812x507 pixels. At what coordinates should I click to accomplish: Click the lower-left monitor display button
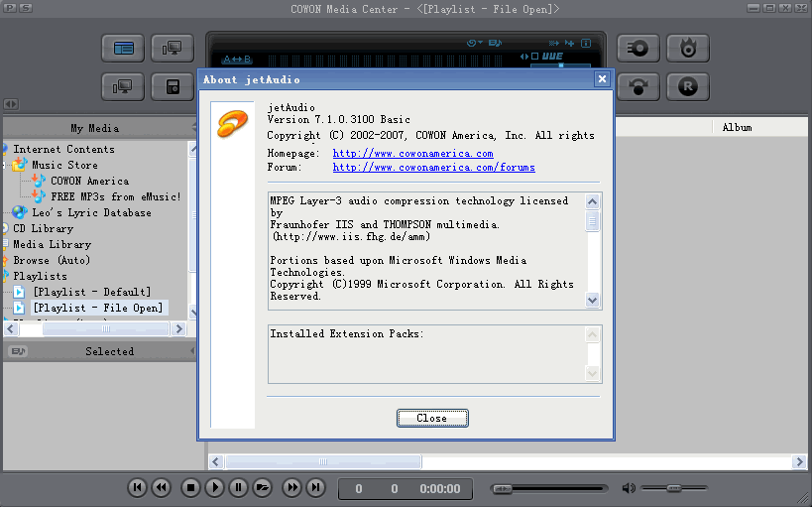point(123,86)
